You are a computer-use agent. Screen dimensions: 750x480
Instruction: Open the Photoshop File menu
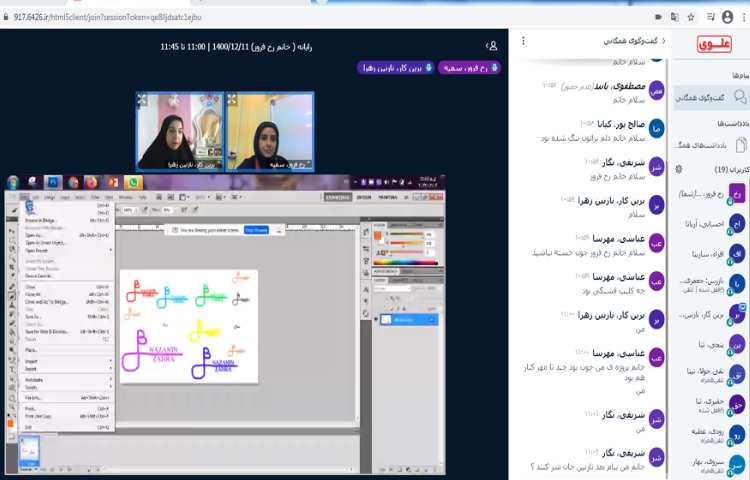(x=24, y=197)
